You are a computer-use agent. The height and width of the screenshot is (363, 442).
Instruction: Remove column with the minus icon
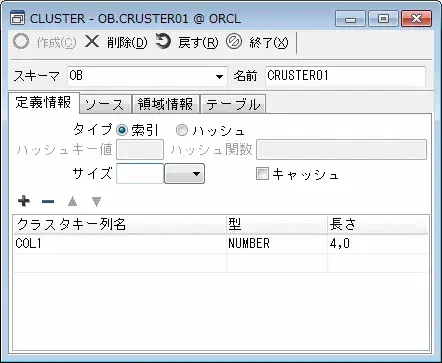coord(48,201)
